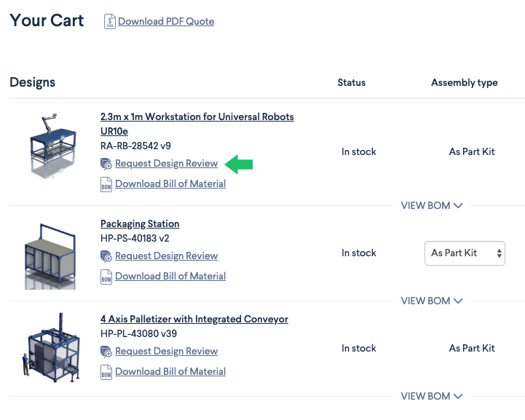The width and height of the screenshot is (525, 420).
Task: Click As Part Kit text for UR10e Workstation
Action: [472, 151]
